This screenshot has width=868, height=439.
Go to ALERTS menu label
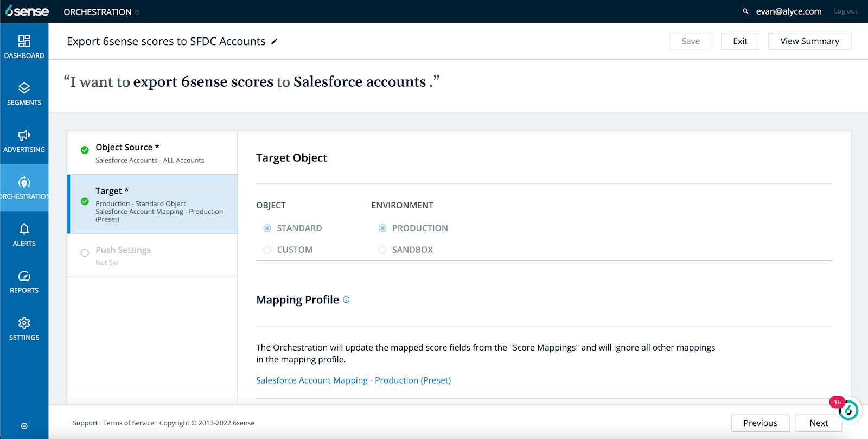pyautogui.click(x=24, y=244)
